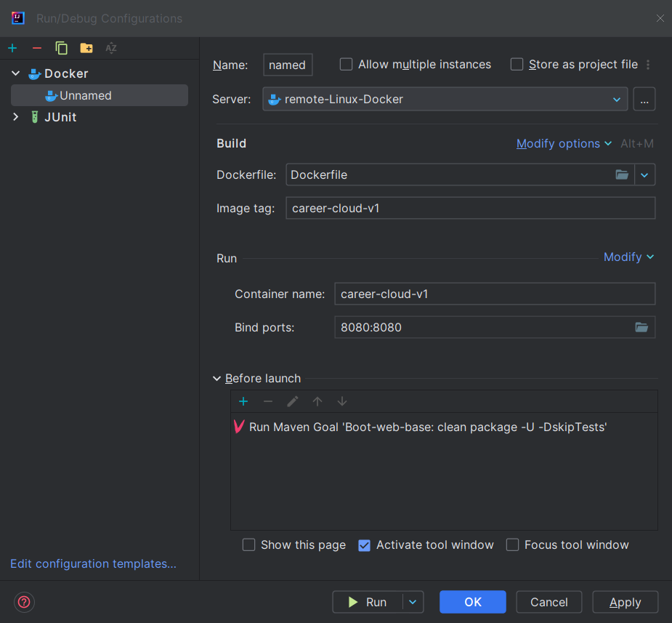Add a Before launch task
672x623 pixels.
pyautogui.click(x=243, y=401)
